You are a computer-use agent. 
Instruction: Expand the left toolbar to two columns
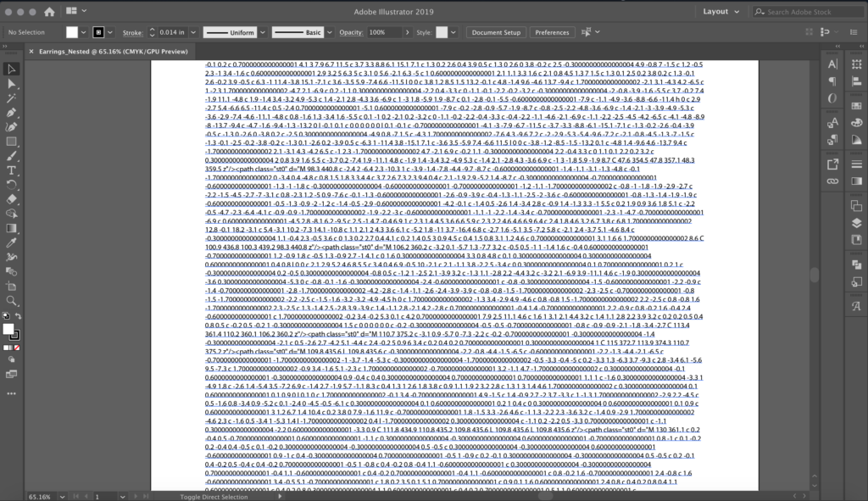pyautogui.click(x=5, y=47)
